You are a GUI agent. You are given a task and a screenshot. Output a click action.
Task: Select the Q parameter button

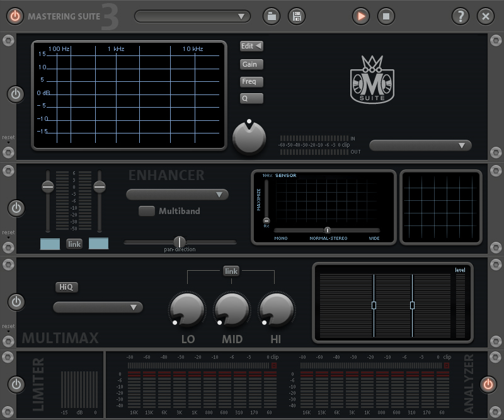(251, 98)
